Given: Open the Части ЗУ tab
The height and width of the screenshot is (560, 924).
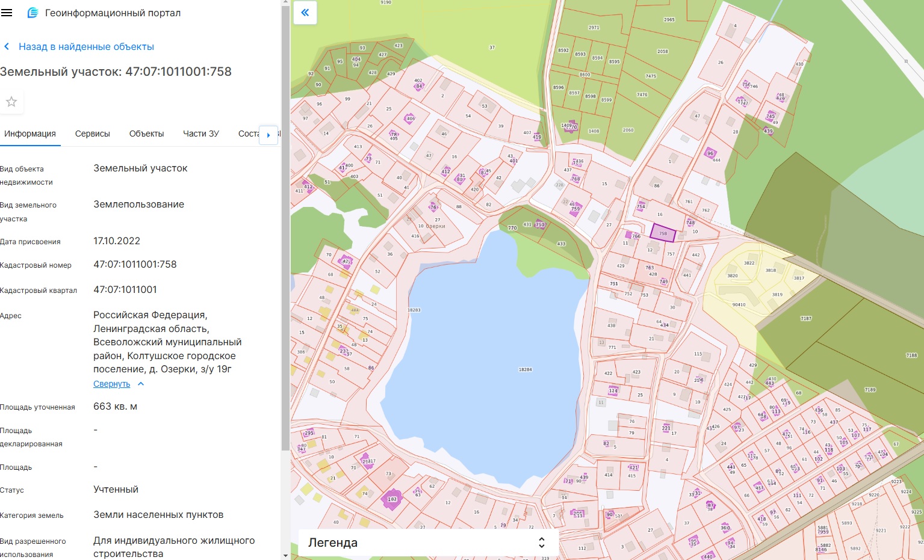Looking at the screenshot, I should coord(200,134).
